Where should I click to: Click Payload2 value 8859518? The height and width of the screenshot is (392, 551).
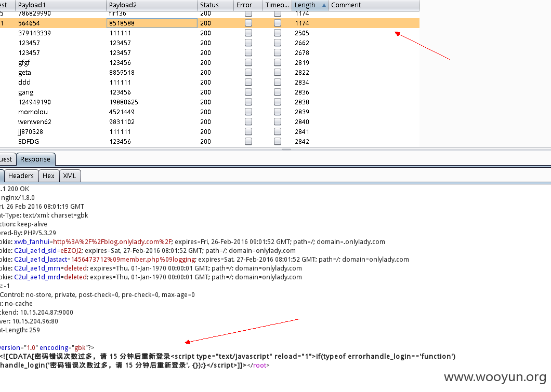122,72
